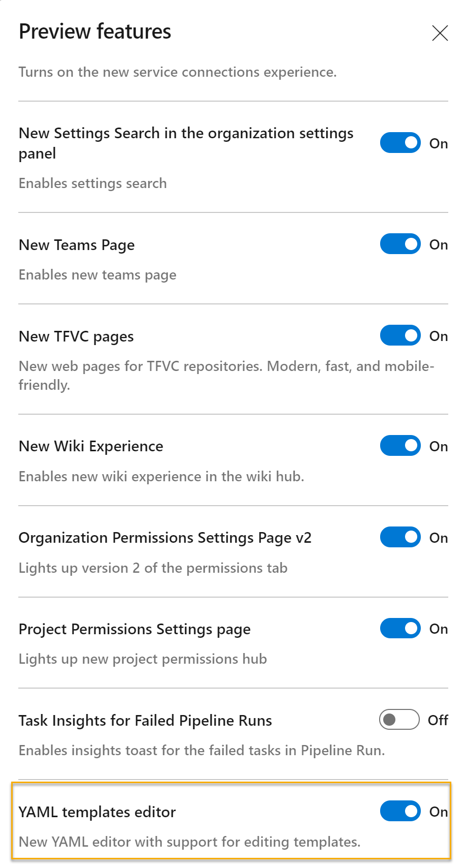464x868 pixels.
Task: Select the New Teams Page label
Action: 76,245
